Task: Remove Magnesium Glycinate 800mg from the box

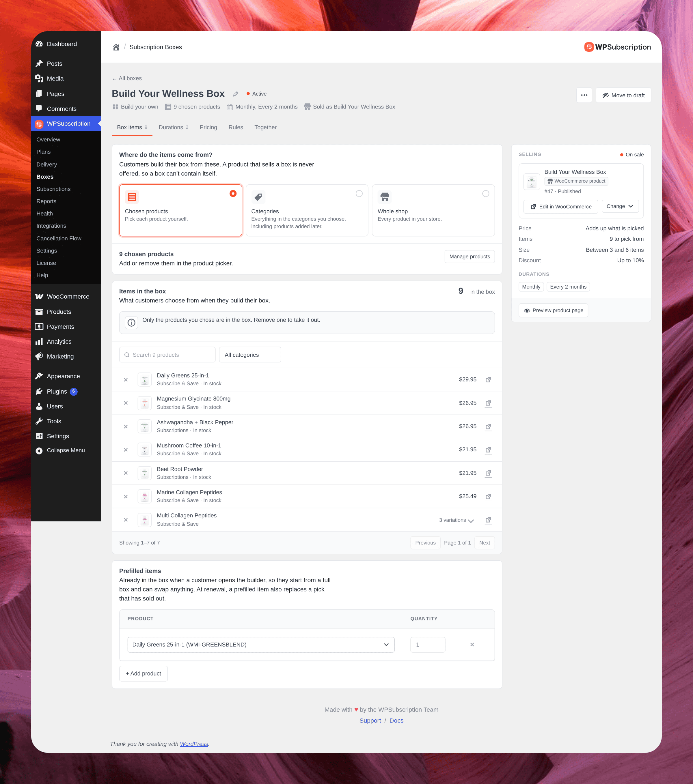Action: [x=126, y=403]
